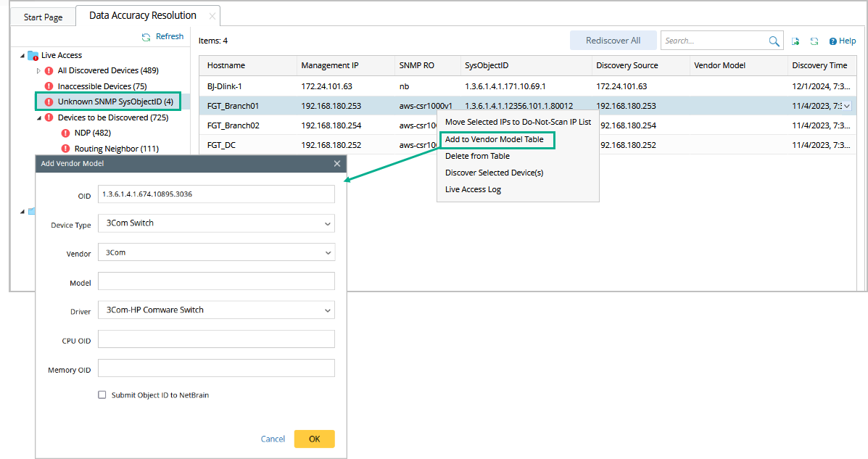Click the Live Access folder icon
The image size is (868, 459).
33,55
